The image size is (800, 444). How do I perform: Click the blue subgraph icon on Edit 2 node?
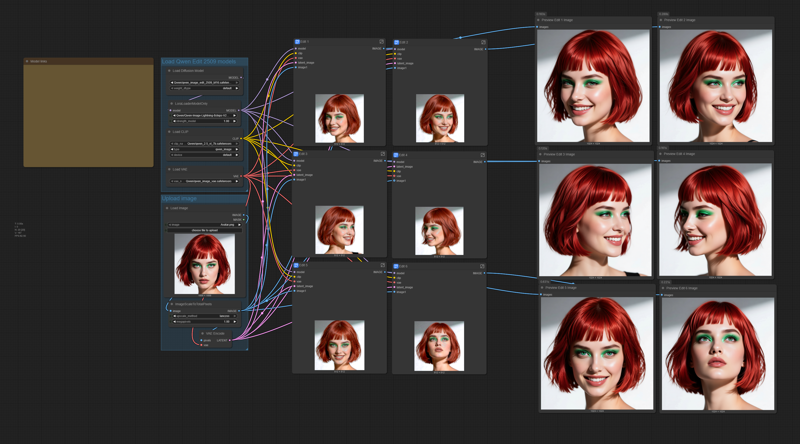coord(397,42)
